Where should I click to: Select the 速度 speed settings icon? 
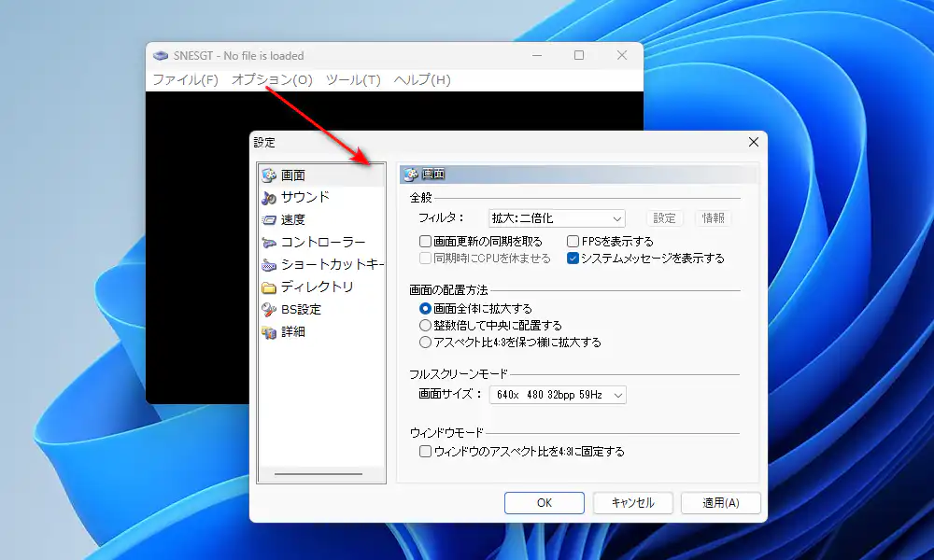(x=269, y=219)
